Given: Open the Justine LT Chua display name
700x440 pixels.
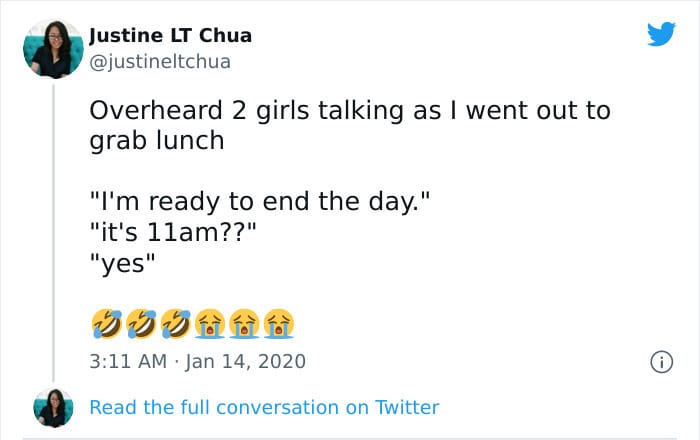Looking at the screenshot, I should pyautogui.click(x=170, y=36).
